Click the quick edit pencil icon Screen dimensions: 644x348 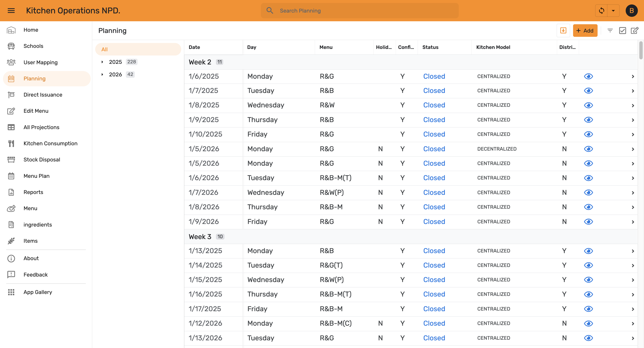[x=635, y=30]
